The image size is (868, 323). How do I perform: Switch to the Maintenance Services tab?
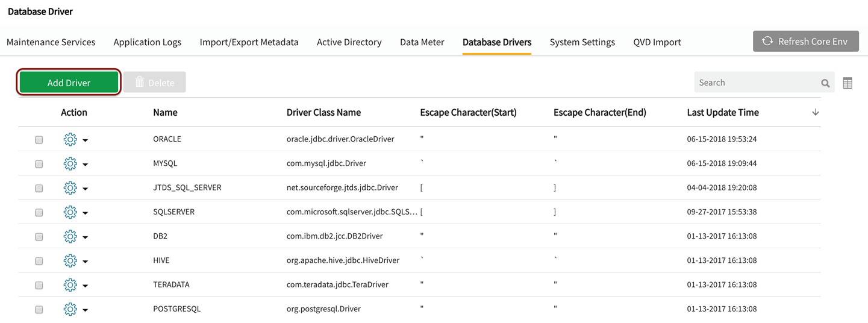point(51,42)
